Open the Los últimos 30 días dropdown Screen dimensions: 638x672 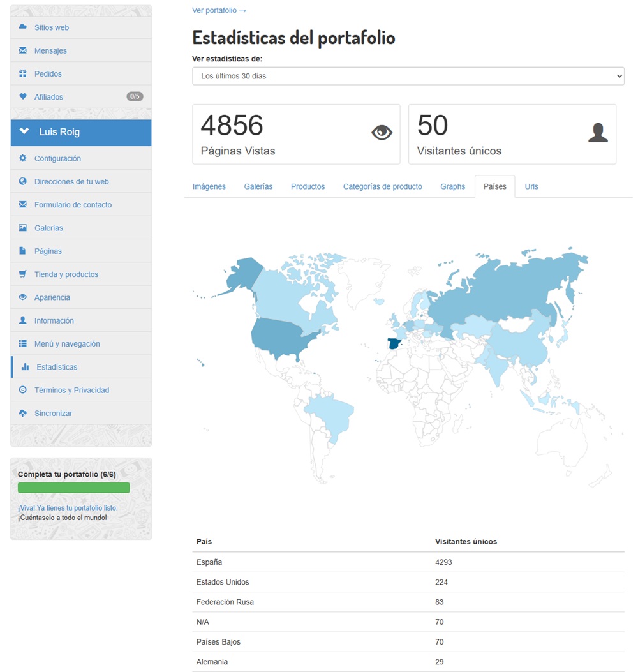tap(408, 76)
